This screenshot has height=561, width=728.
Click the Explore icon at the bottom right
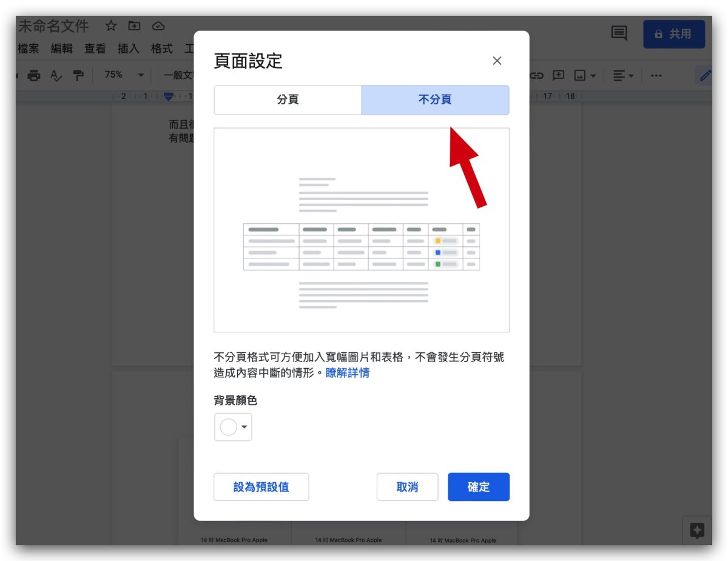[697, 531]
